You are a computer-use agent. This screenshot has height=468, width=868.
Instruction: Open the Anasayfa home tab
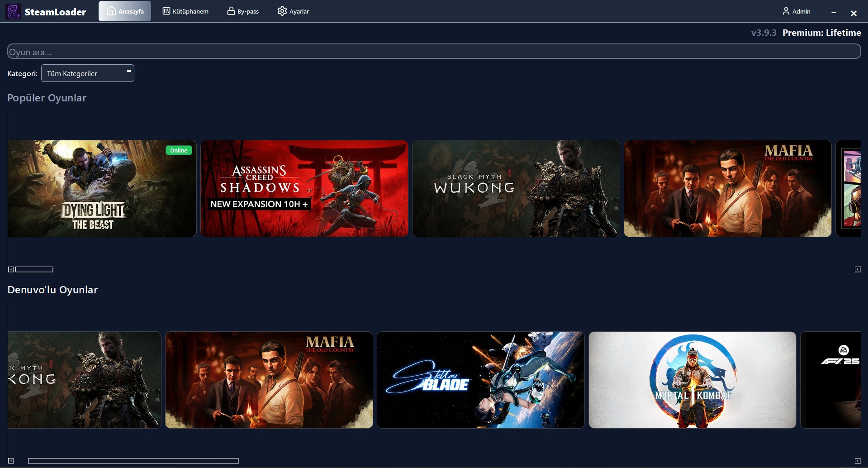pyautogui.click(x=125, y=11)
